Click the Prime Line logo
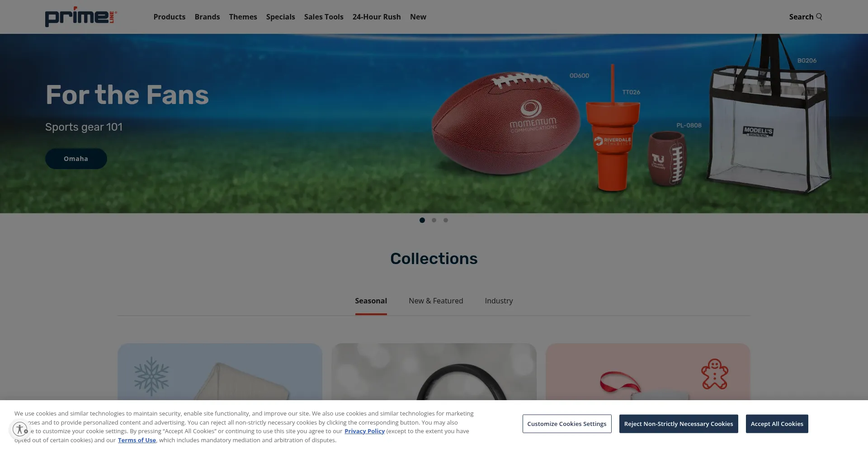Image resolution: width=868 pixels, height=449 pixels. tap(81, 17)
